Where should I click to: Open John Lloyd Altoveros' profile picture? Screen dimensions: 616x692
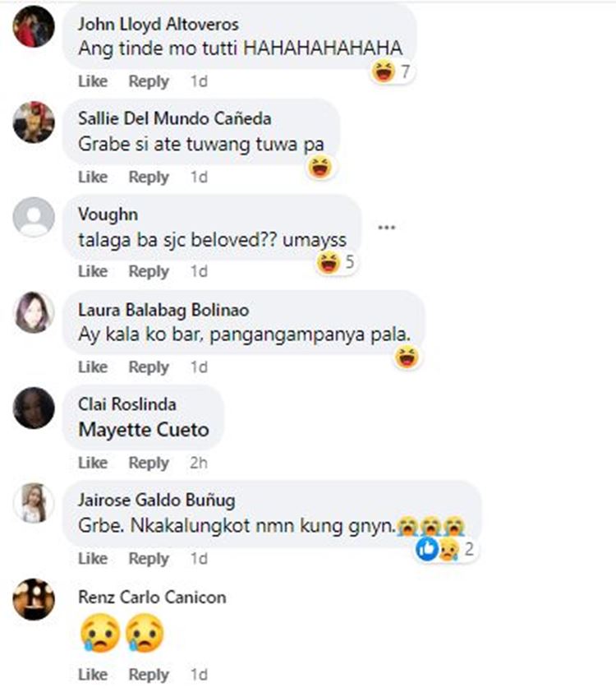34,26
